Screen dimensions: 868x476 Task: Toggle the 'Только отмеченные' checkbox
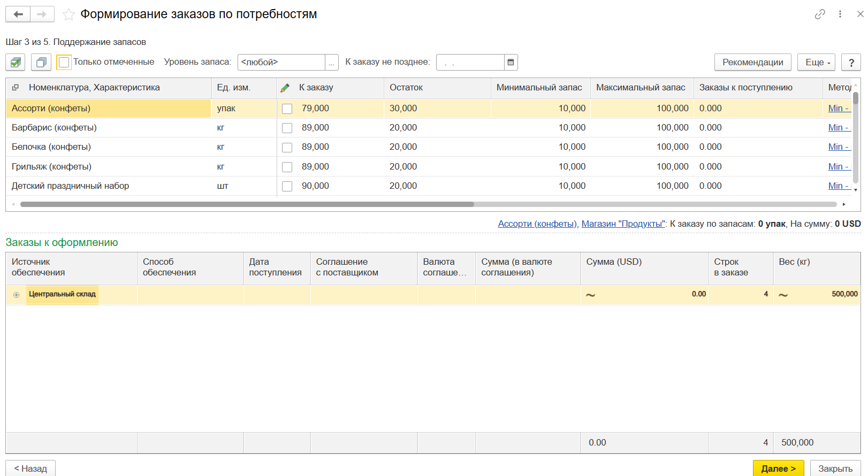[64, 63]
